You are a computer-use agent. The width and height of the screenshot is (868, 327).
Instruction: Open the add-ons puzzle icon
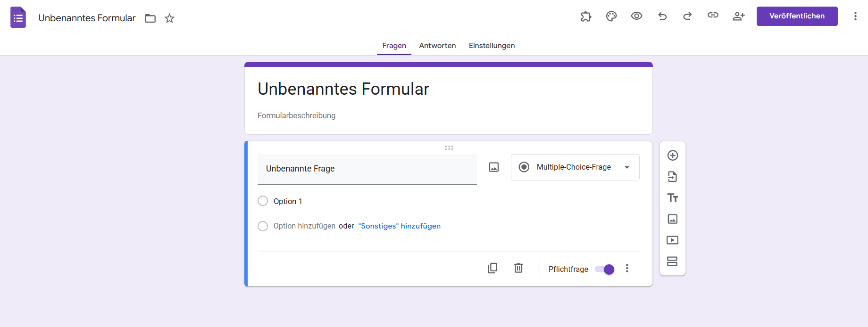[585, 16]
